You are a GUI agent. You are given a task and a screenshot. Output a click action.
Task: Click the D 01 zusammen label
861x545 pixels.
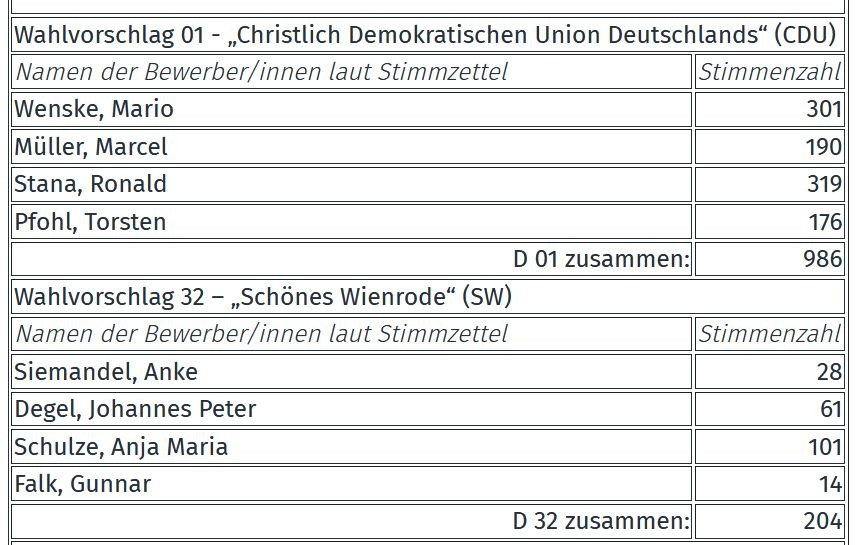[601, 259]
